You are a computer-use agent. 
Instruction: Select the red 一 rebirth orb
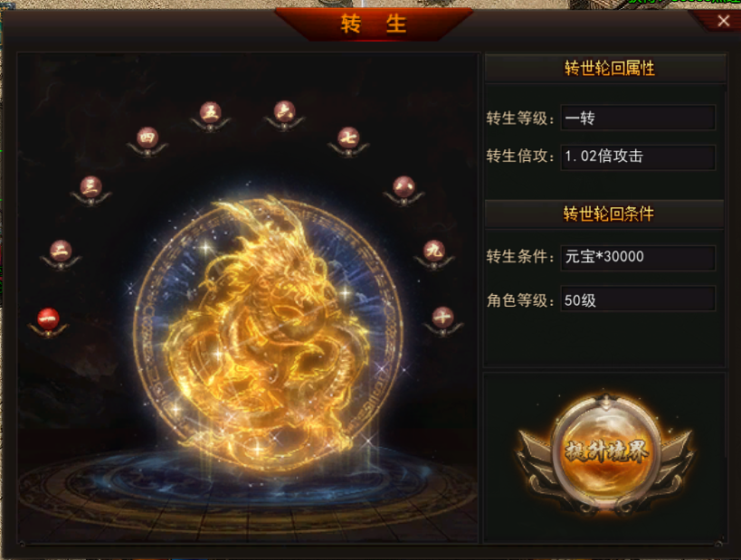click(x=48, y=318)
